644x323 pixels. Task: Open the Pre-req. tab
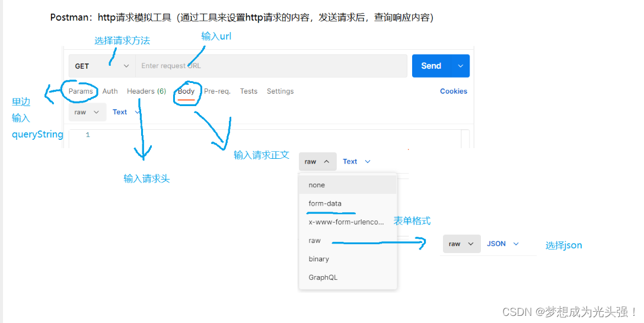pos(217,91)
